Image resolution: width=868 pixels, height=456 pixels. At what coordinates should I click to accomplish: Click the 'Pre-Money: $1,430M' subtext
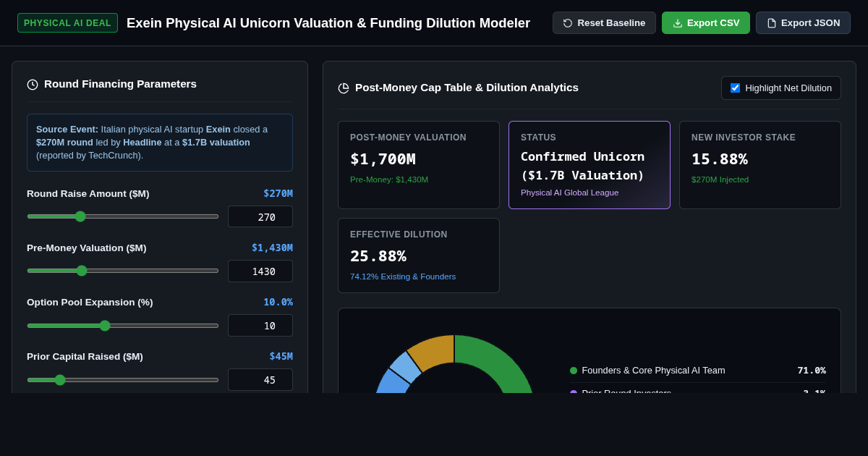pyautogui.click(x=389, y=180)
